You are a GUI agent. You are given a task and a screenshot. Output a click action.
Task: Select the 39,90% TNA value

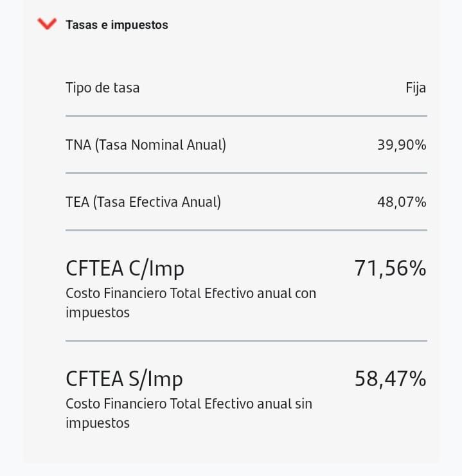click(402, 145)
